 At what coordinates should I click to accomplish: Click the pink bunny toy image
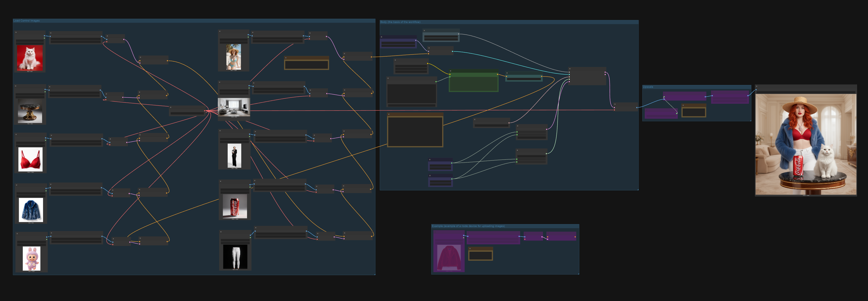[x=31, y=258]
